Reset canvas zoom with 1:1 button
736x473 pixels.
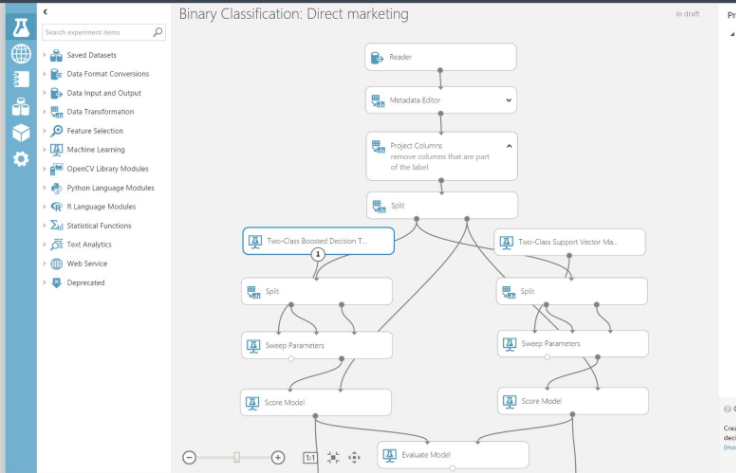coord(310,457)
